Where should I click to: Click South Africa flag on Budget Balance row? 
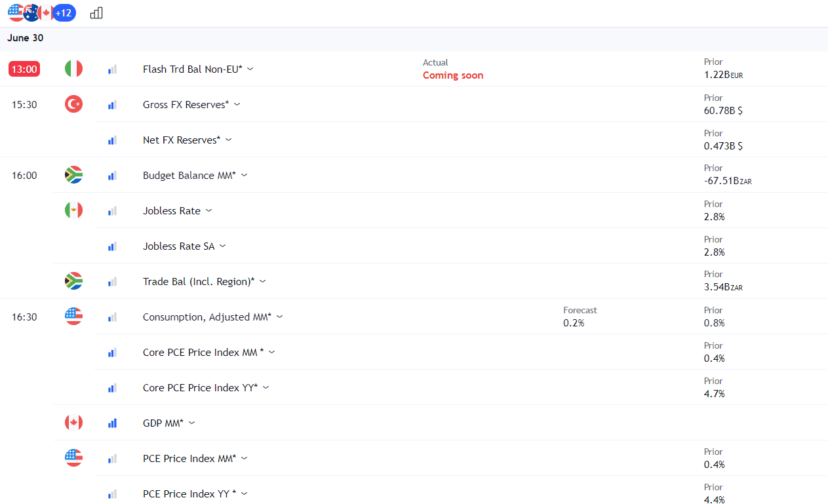[73, 175]
